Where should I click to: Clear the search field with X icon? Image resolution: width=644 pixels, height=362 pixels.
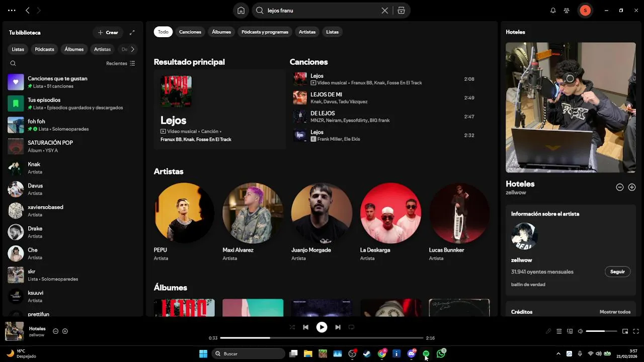(385, 11)
